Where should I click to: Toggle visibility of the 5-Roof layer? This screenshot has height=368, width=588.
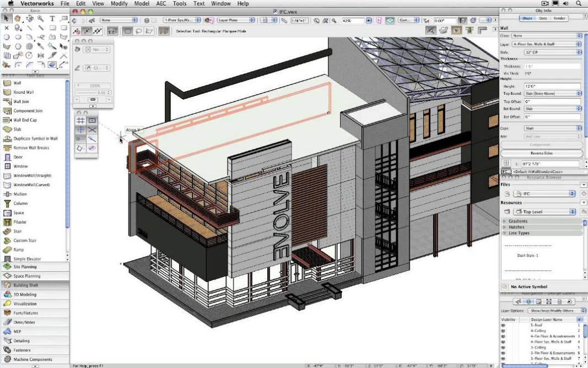503,325
